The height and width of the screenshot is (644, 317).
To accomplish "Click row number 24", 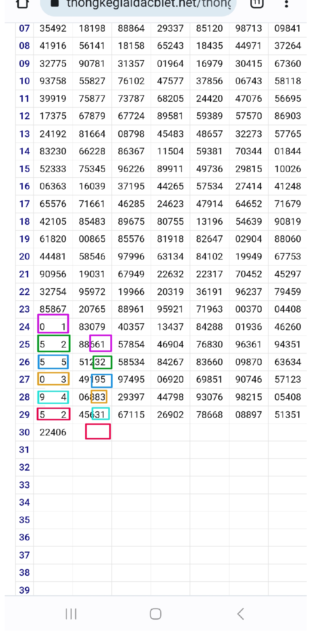I will [24, 327].
